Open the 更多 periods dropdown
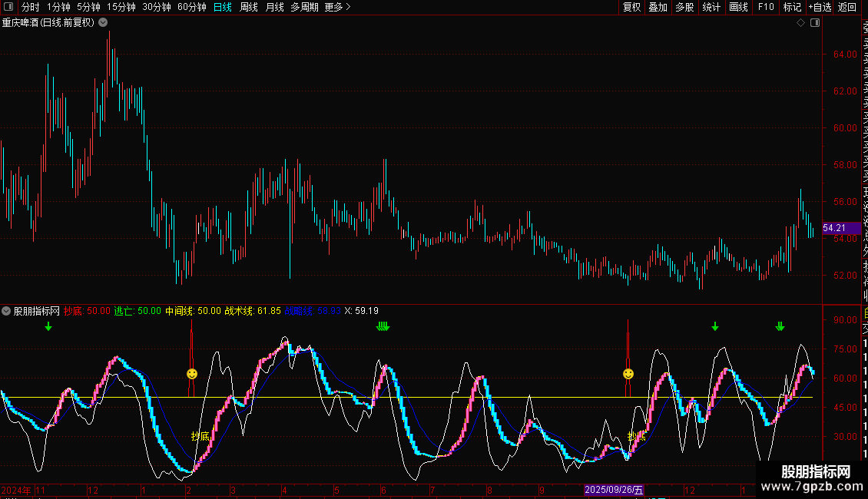 coord(337,7)
